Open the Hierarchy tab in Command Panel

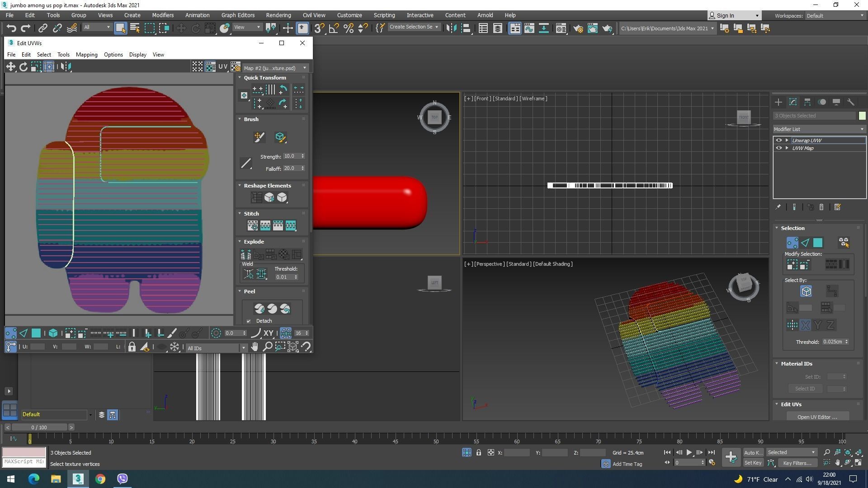coord(807,102)
